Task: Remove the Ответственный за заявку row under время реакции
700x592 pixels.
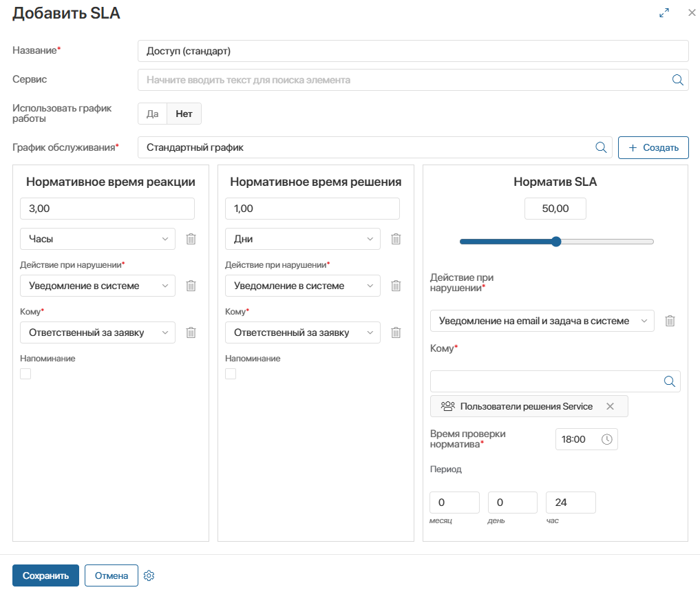Action: tap(191, 332)
